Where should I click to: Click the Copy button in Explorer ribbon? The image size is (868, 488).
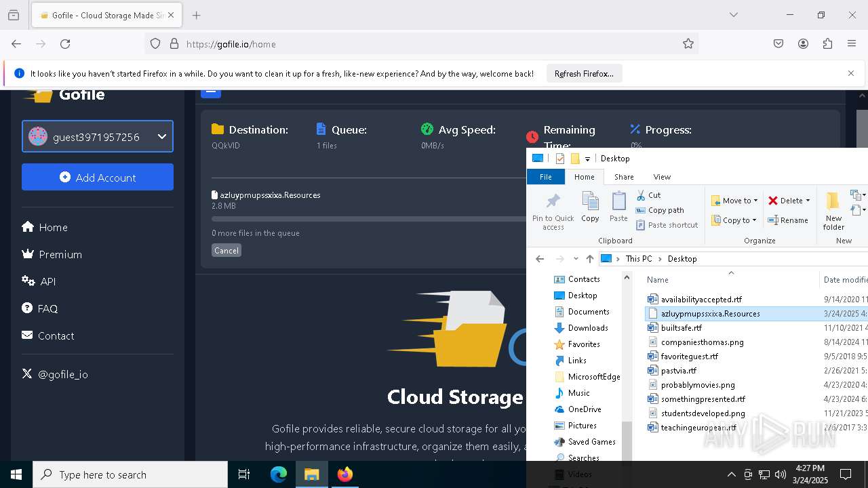click(x=590, y=207)
